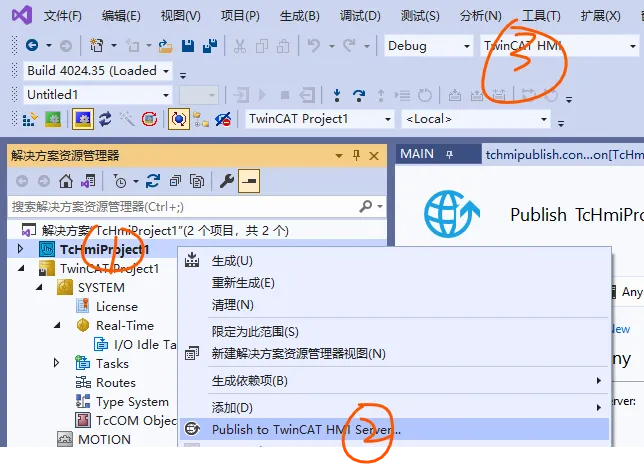Expand the Tasks tree node
This screenshot has width=644, height=466.
(x=56, y=363)
